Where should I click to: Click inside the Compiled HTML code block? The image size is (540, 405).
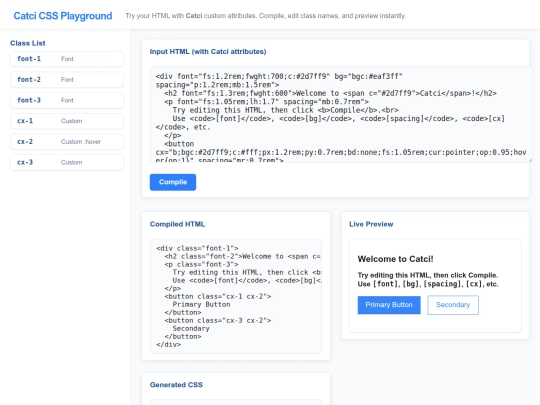tap(236, 296)
